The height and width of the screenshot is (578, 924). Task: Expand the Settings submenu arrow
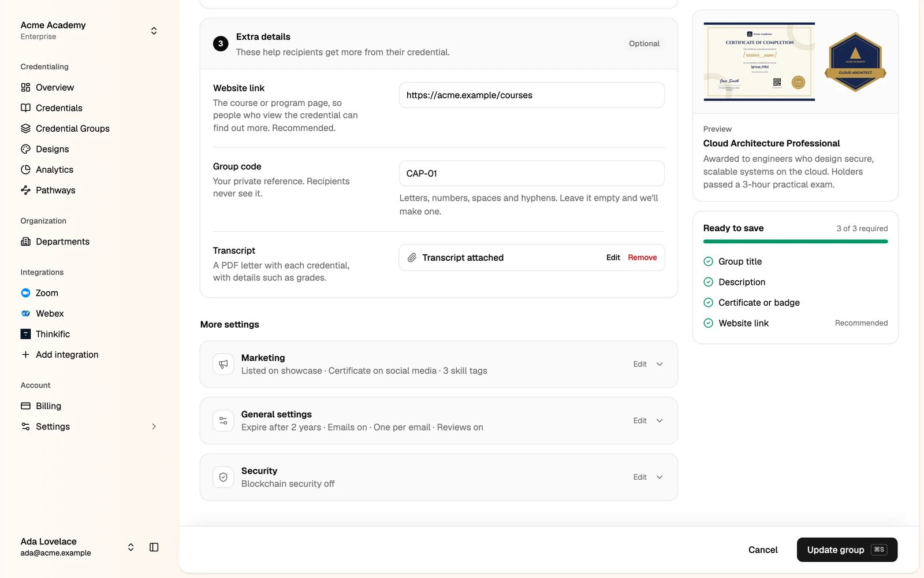[154, 427]
